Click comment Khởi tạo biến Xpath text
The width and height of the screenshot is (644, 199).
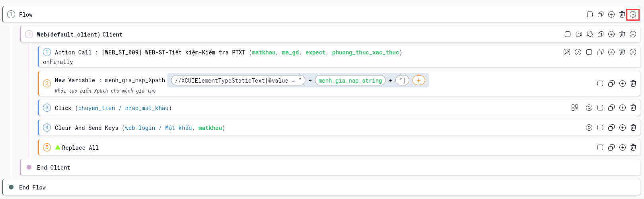coord(105,91)
